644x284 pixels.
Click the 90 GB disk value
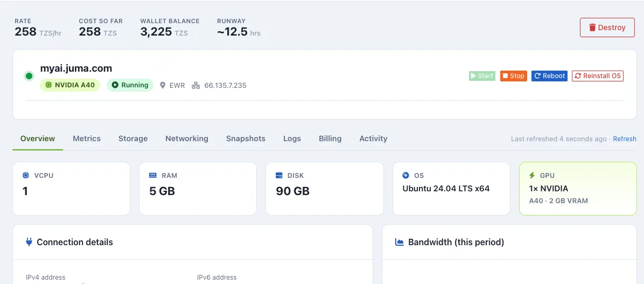click(x=293, y=191)
